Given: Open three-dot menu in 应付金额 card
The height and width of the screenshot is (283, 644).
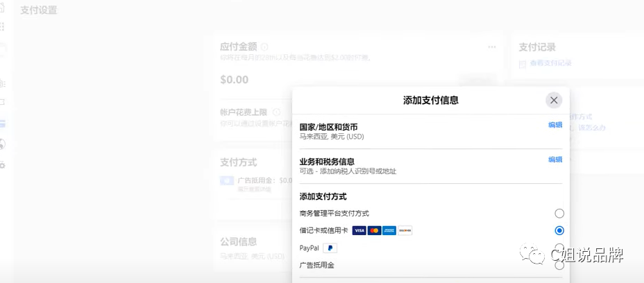Looking at the screenshot, I should (491, 47).
